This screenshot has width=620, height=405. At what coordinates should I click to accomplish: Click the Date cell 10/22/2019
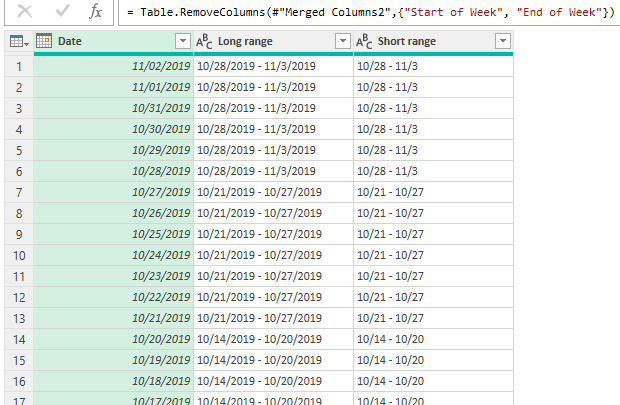[113, 297]
